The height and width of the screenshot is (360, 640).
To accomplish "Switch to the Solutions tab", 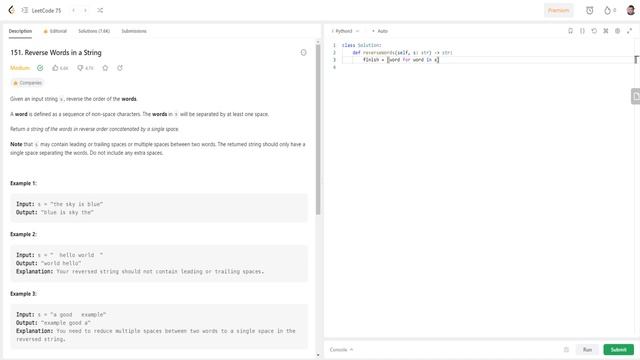I will 94,31.
